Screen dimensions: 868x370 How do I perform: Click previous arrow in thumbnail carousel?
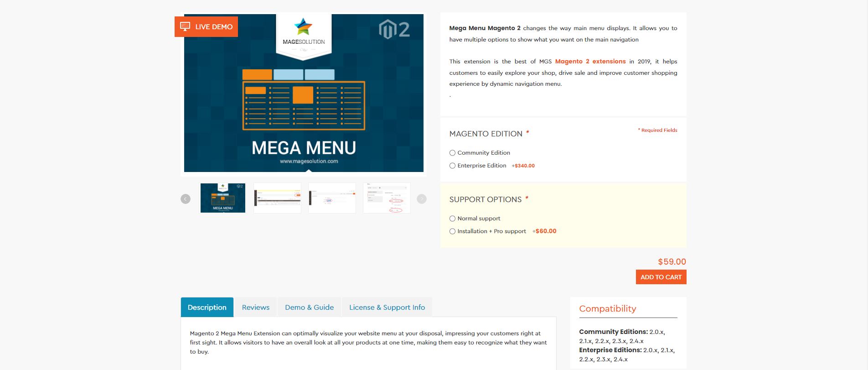point(186,199)
